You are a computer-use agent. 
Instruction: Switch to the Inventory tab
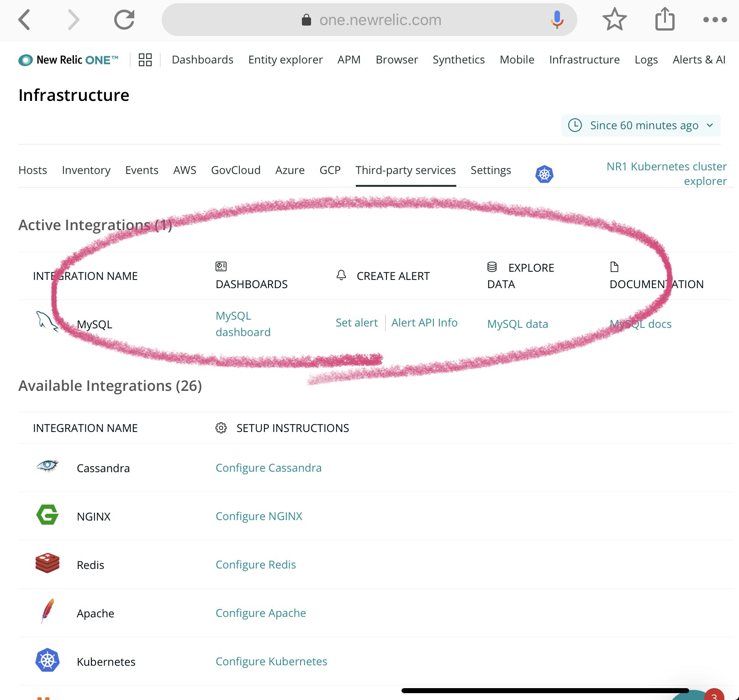pyautogui.click(x=86, y=170)
